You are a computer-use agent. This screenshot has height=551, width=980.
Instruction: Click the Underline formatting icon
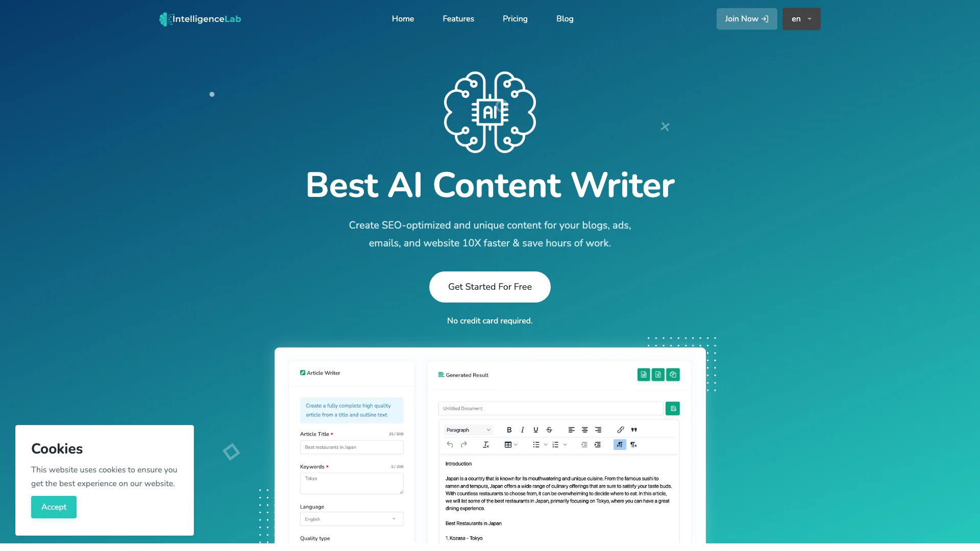(x=536, y=429)
